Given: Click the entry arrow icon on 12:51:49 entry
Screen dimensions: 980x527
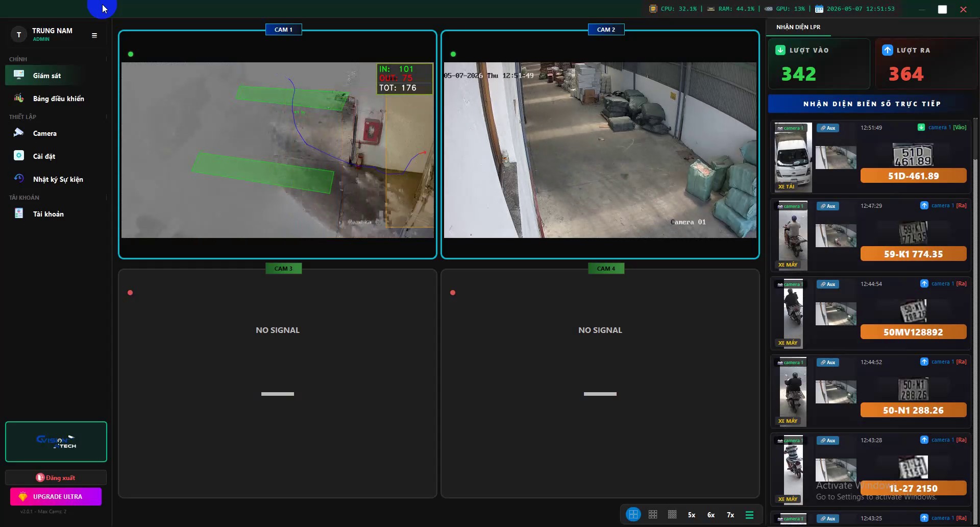Looking at the screenshot, I should 921,127.
